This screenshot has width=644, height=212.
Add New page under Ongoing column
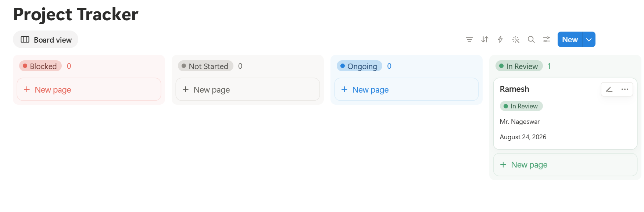click(x=407, y=89)
